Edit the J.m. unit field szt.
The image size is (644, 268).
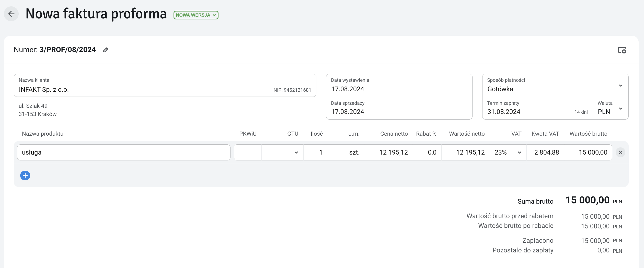(346, 153)
